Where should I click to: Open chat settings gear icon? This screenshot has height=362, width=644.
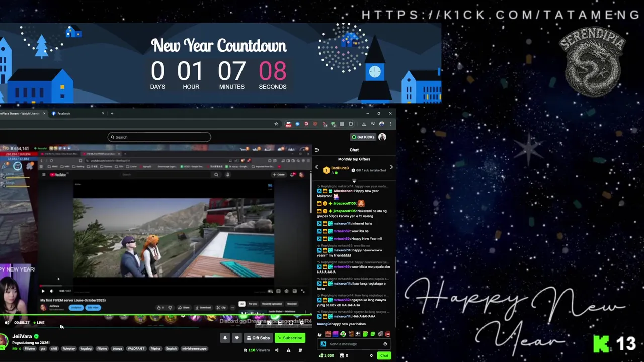[x=371, y=356]
